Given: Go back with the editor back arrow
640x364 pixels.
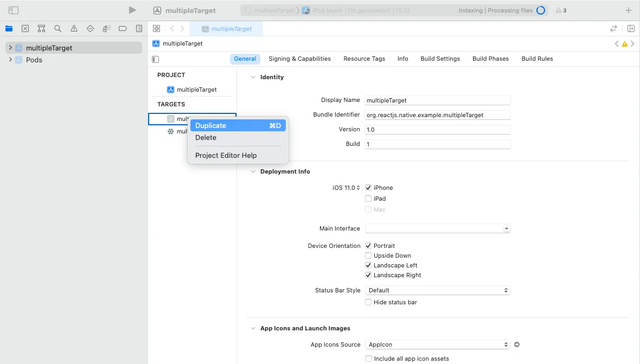Looking at the screenshot, I should click(172, 29).
